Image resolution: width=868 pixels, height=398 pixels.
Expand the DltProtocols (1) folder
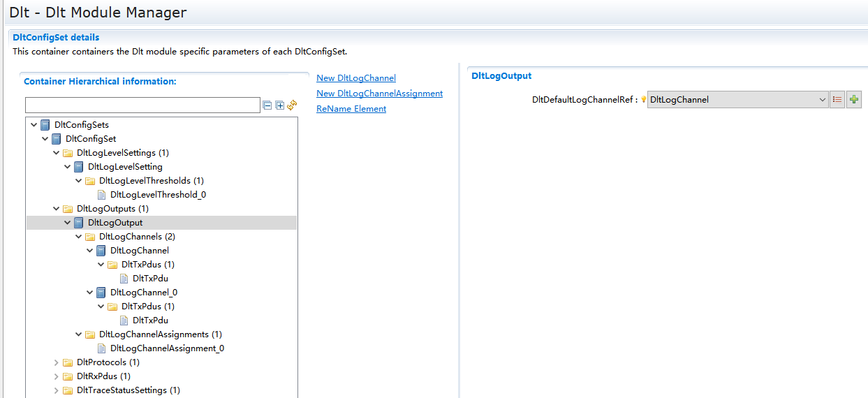[57, 362]
